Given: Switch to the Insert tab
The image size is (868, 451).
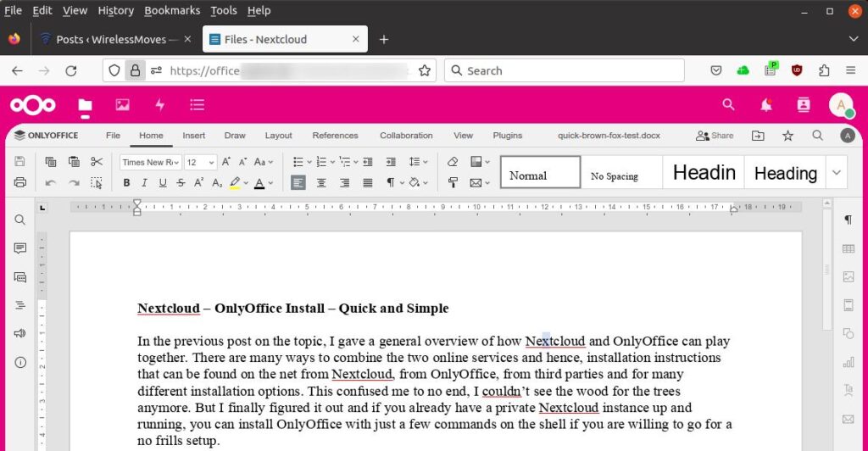Looking at the screenshot, I should click(x=194, y=136).
